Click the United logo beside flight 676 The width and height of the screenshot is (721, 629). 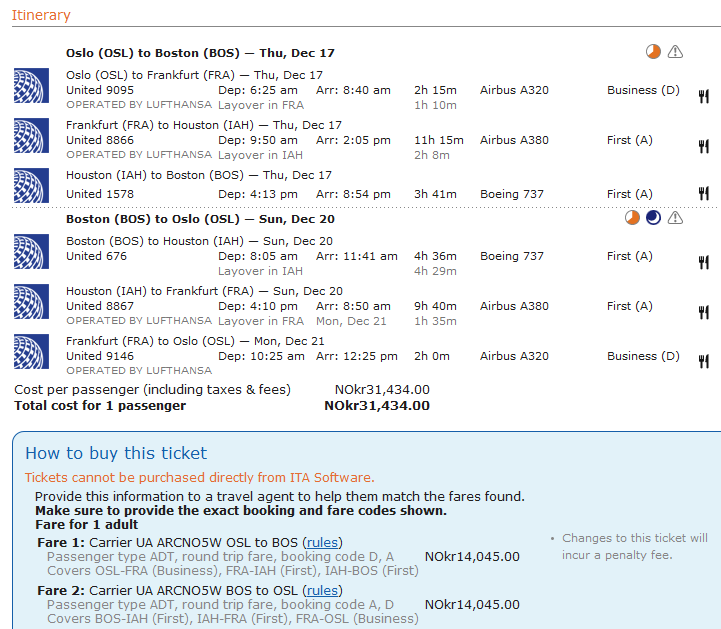click(32, 252)
